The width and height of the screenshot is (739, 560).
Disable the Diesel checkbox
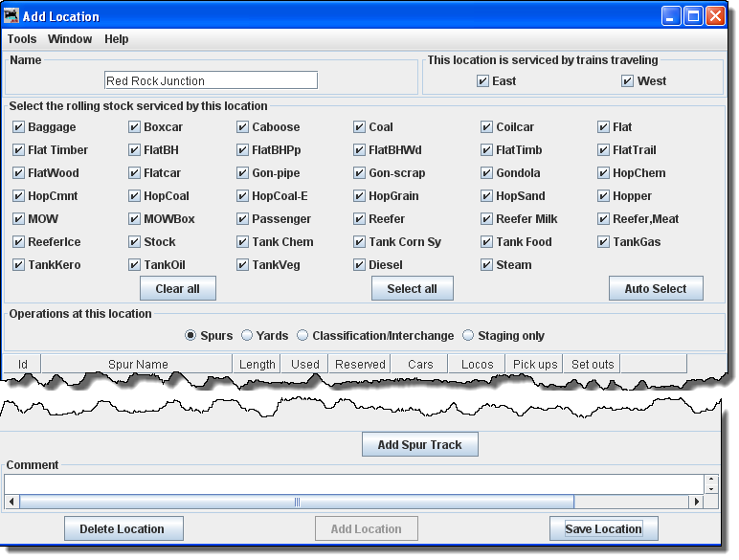(359, 265)
